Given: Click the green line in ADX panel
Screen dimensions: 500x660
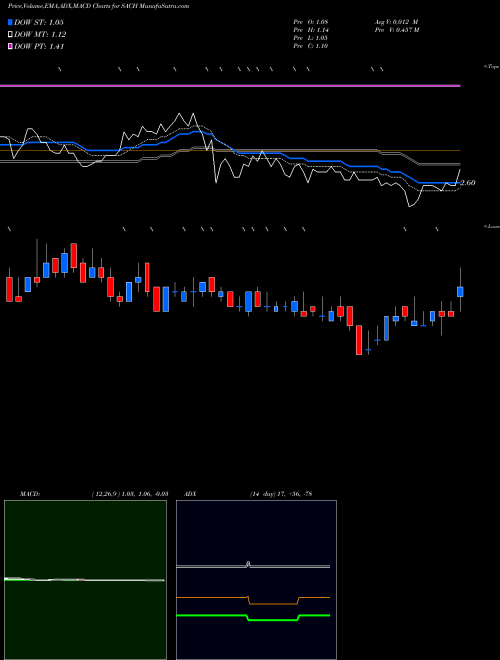Looking at the screenshot, I should (253, 617).
